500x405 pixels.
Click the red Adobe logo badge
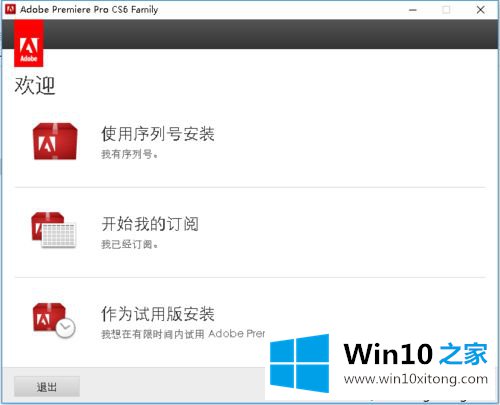29,44
